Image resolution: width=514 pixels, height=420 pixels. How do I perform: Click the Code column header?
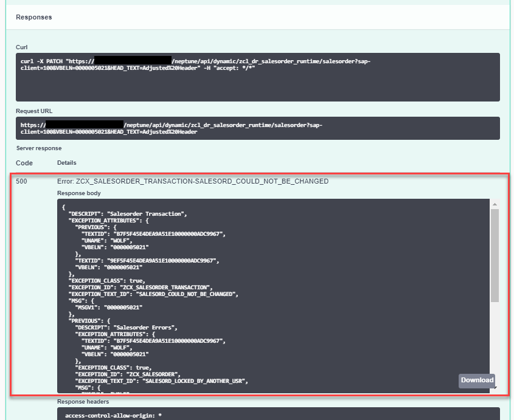click(23, 162)
